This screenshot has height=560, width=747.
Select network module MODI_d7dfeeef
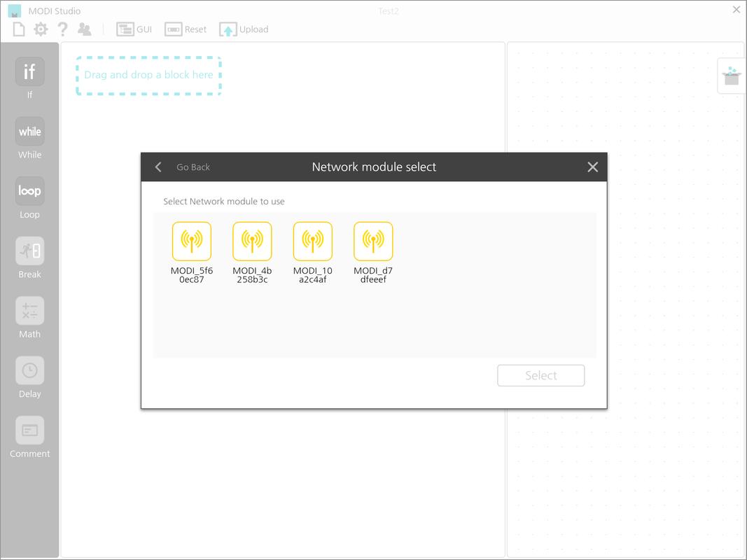point(373,241)
